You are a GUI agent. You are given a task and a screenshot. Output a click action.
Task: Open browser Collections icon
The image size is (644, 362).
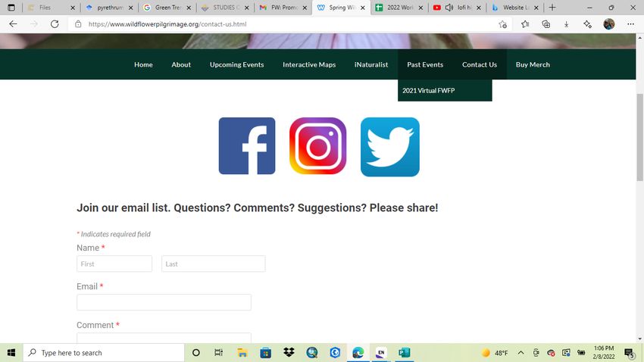click(546, 24)
